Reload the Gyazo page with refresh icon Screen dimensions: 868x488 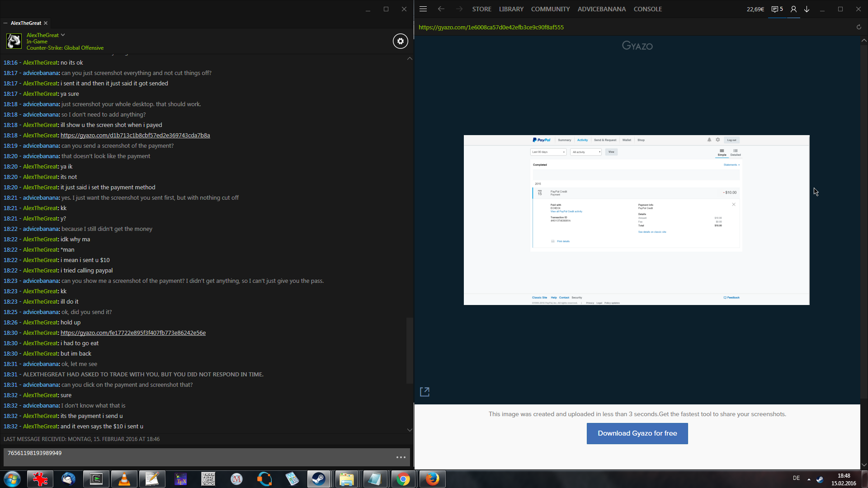point(859,27)
